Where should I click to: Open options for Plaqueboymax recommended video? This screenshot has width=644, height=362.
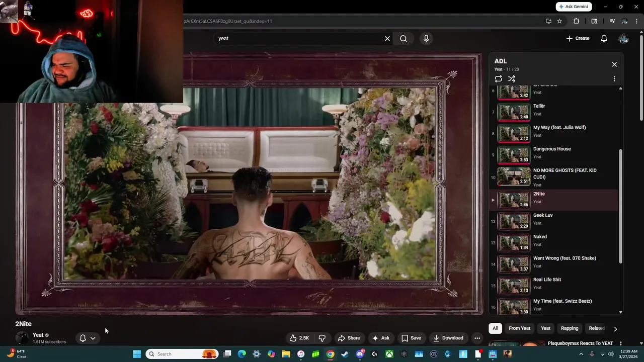point(620,343)
